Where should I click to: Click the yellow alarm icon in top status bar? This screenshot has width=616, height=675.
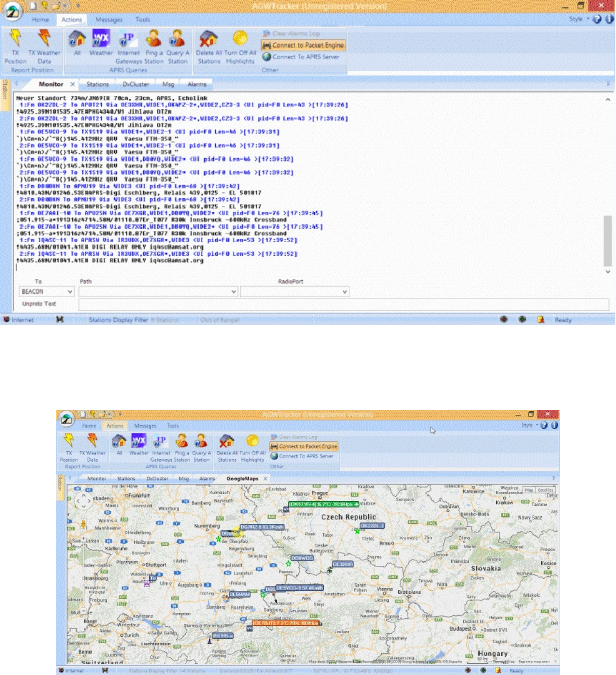(541, 320)
